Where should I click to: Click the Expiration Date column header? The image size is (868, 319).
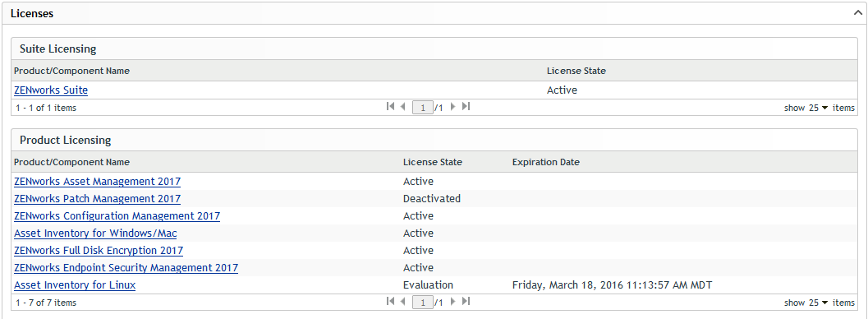click(546, 162)
